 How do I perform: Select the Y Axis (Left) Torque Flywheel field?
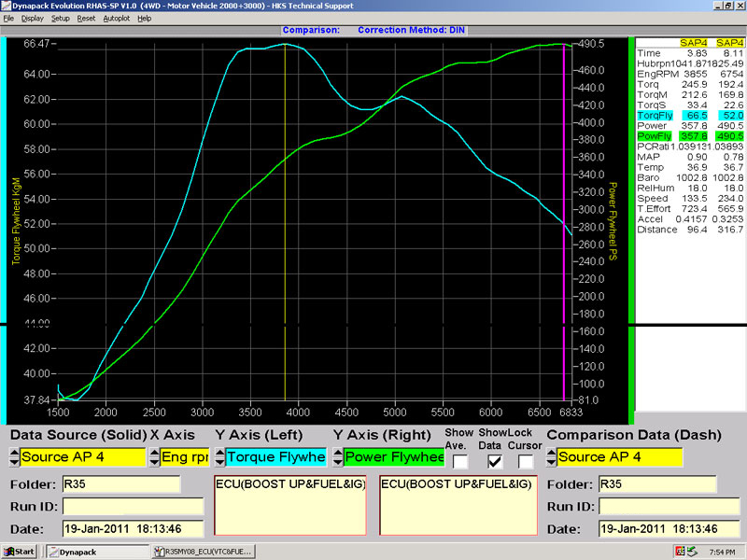pos(275,457)
